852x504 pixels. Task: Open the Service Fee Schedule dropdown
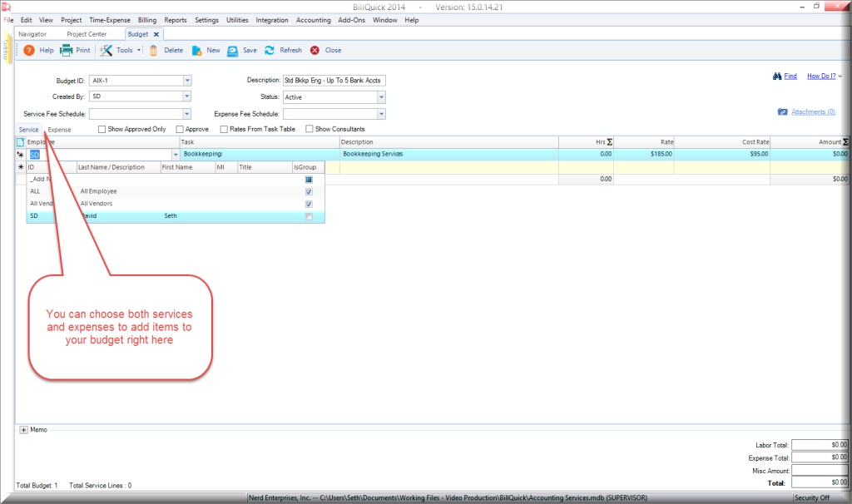pos(187,114)
